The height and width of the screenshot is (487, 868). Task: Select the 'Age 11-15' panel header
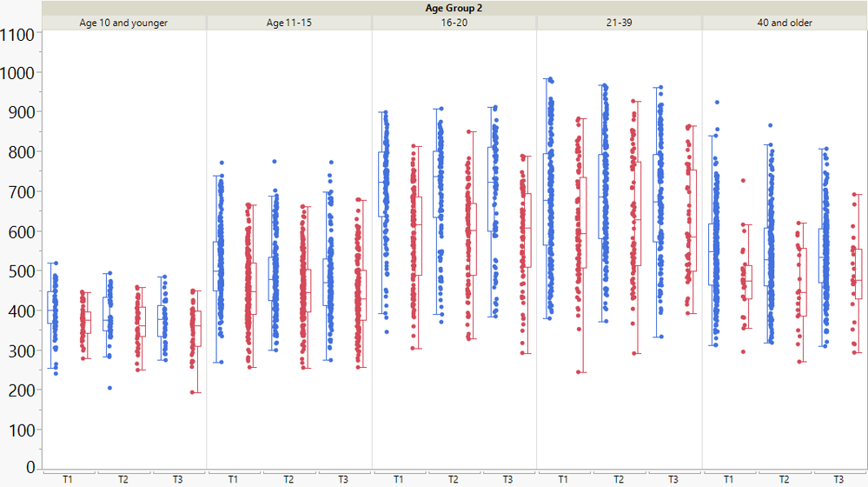pos(289,23)
